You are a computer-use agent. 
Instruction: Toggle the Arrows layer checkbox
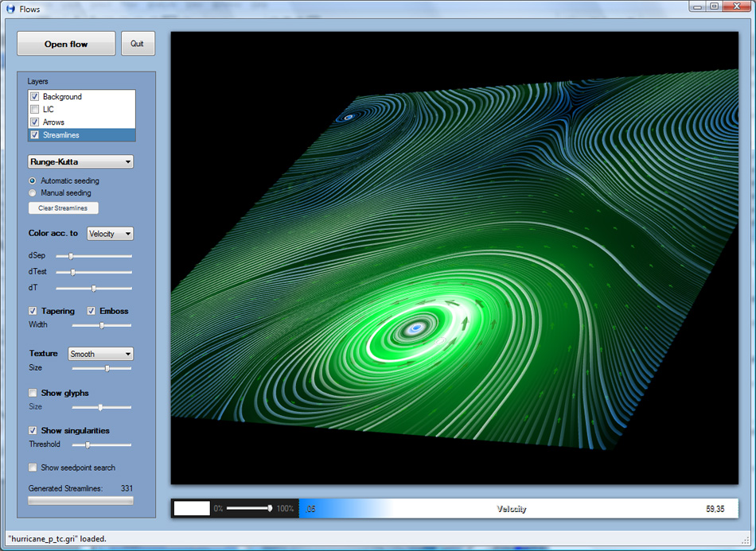pos(34,122)
